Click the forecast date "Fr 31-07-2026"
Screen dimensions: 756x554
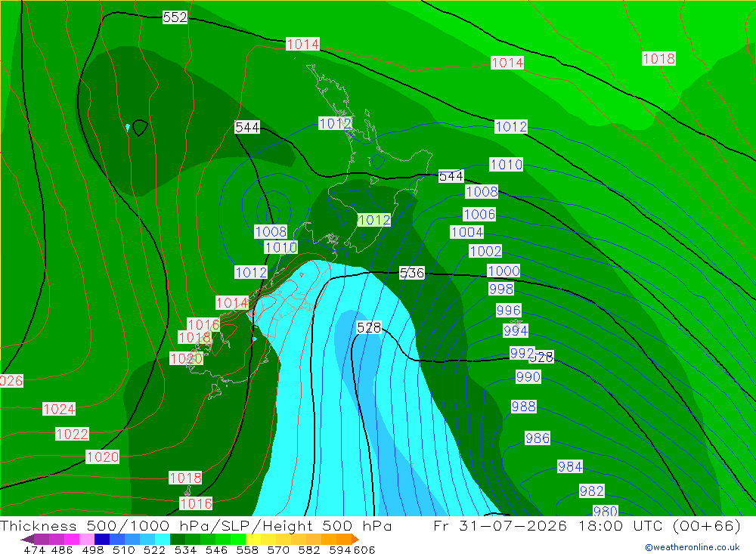(500, 525)
